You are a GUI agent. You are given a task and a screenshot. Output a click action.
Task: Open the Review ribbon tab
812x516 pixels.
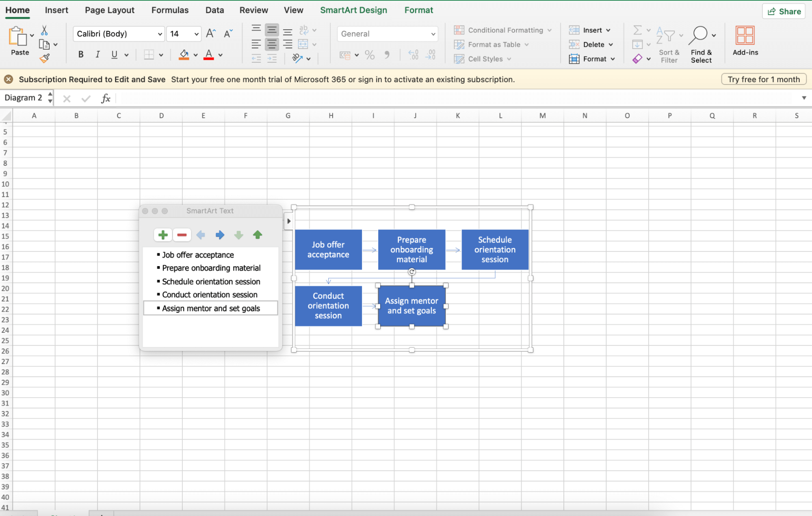pyautogui.click(x=253, y=10)
